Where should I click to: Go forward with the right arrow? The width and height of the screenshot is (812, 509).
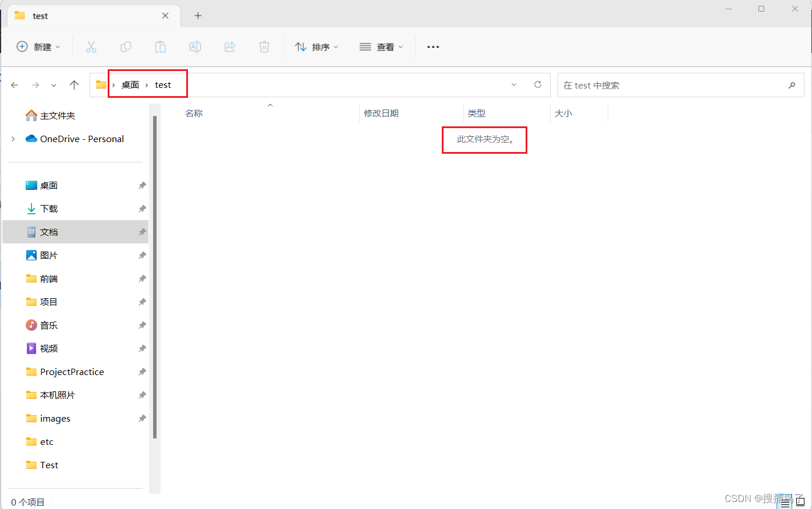[x=36, y=85]
